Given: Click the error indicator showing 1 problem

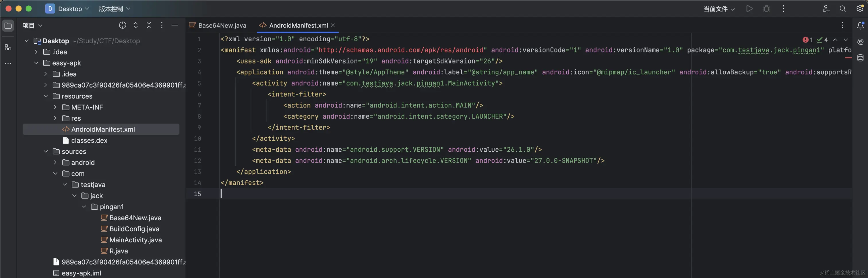Looking at the screenshot, I should tap(808, 40).
